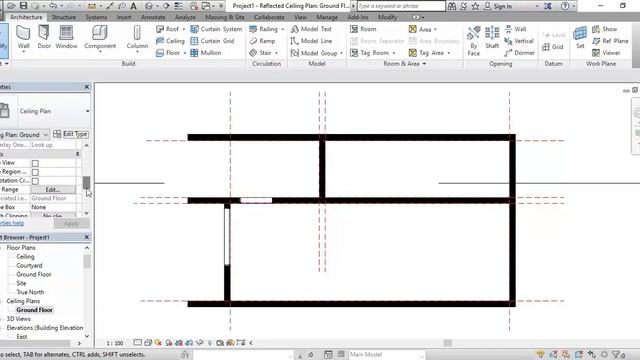Select the Ref Plane tool
This screenshot has width=640, height=360.
[610, 41]
